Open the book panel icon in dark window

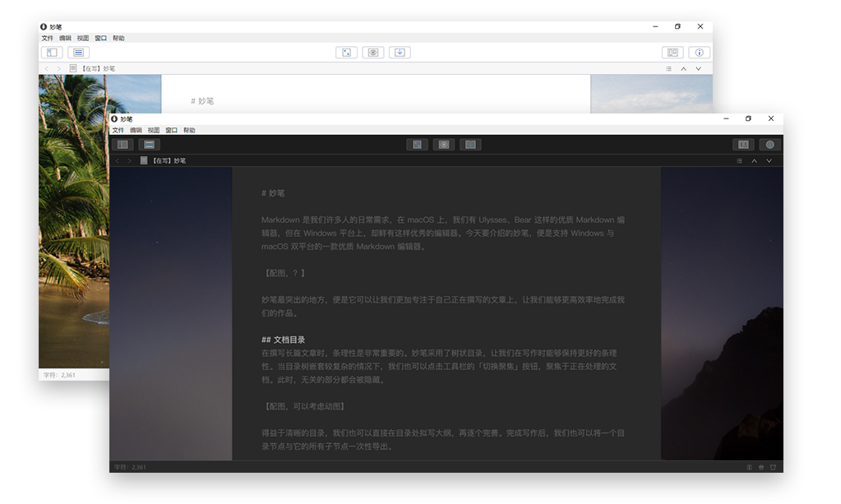[x=743, y=145]
